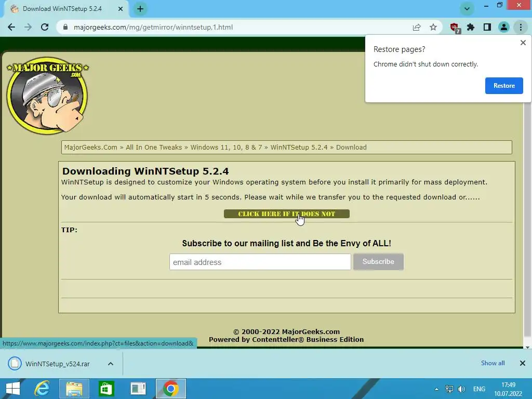Click the address bar URL
Image resolution: width=532 pixels, height=399 pixels.
153,27
